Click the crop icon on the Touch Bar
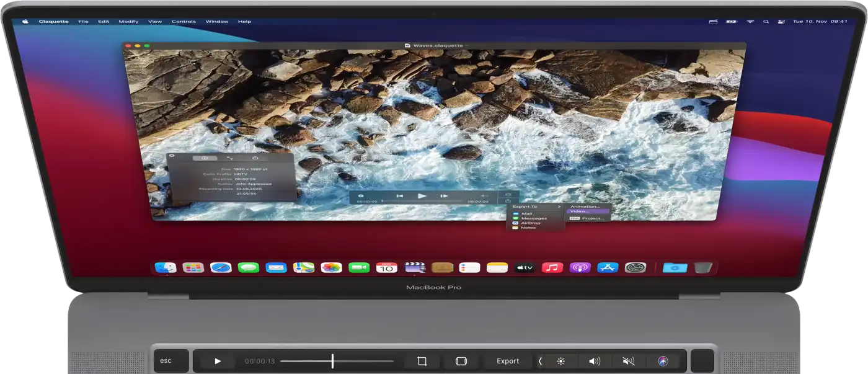 (x=422, y=361)
